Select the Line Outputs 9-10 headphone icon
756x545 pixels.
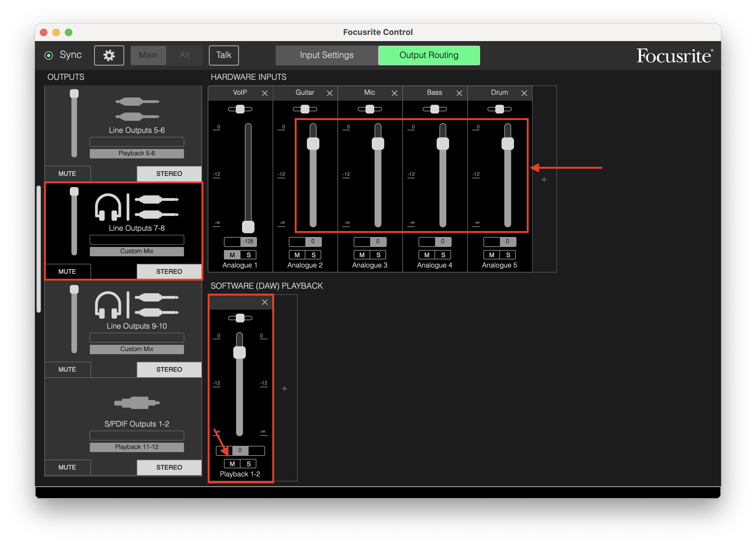[108, 305]
